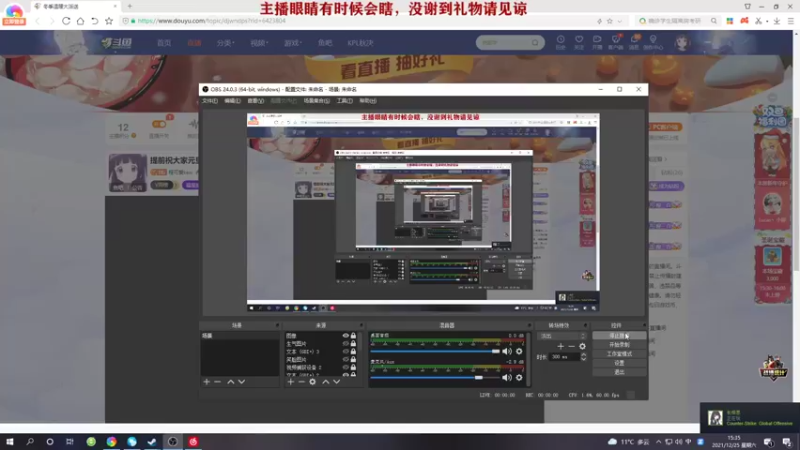Screen dimensions: 800x450
Task: Open source properties gear in Sources panel
Action: coord(312,382)
